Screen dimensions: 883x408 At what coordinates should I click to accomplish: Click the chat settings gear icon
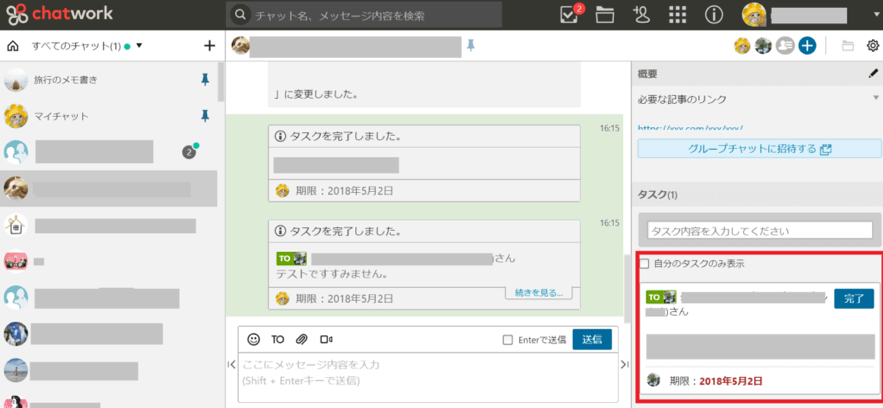pos(872,46)
